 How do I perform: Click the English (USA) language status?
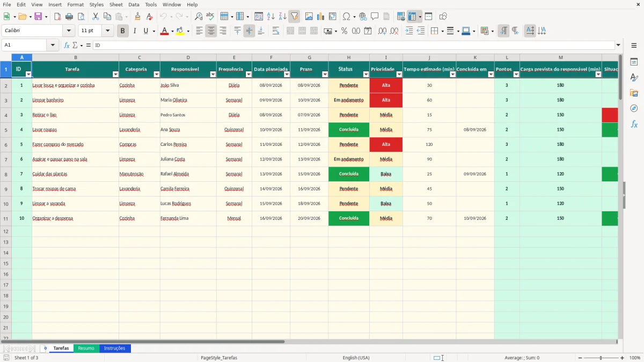click(356, 358)
